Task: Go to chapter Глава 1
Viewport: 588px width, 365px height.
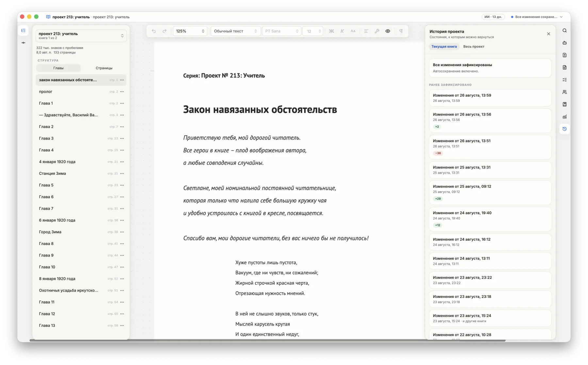Action: [x=81, y=103]
